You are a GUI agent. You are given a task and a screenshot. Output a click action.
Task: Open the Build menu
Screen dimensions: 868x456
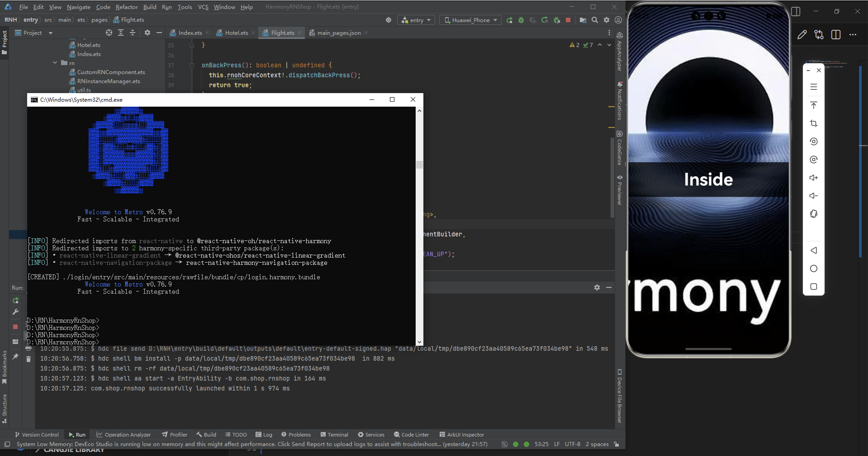click(150, 7)
